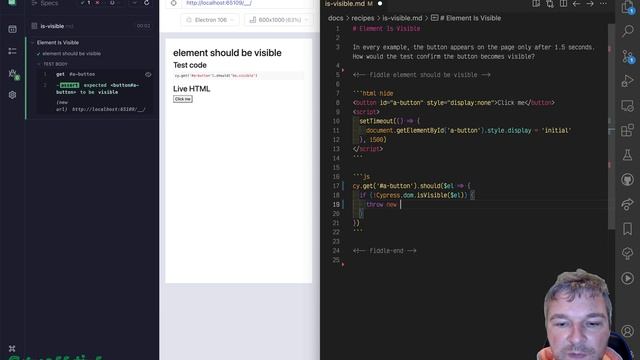Click Cypress keyboard shortcuts icon at bottom
Viewport: 640px width, 360px height.
[12, 349]
